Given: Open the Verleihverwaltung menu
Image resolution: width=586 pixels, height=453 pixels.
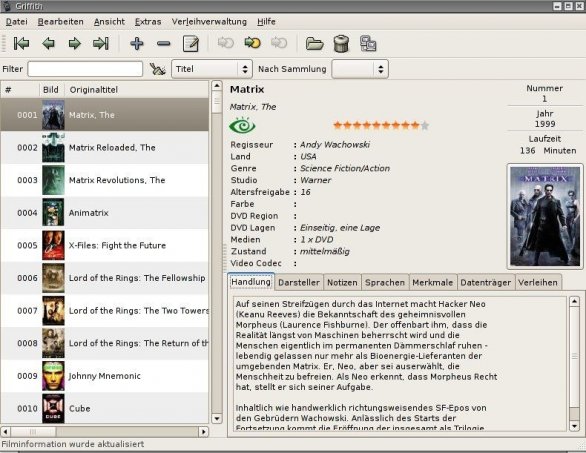Looking at the screenshot, I should [x=209, y=22].
